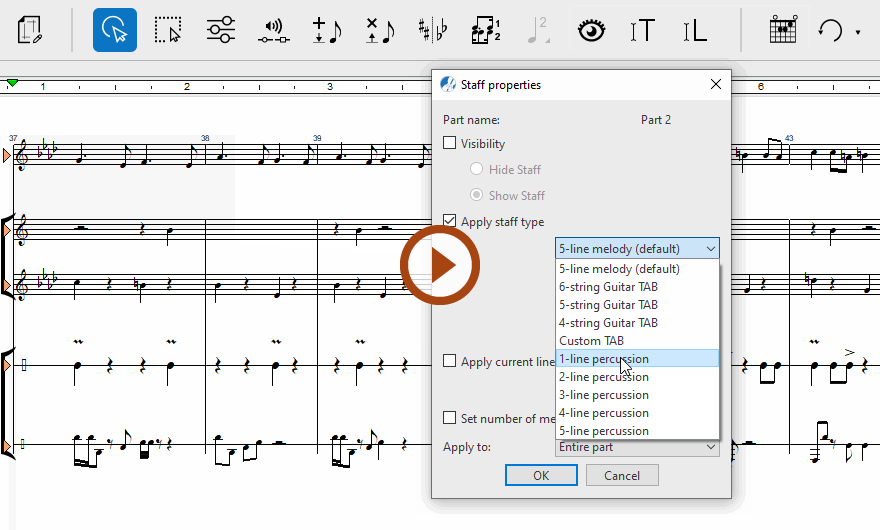Uncheck the Apply staff type checkbox
880x530 pixels.
(450, 221)
